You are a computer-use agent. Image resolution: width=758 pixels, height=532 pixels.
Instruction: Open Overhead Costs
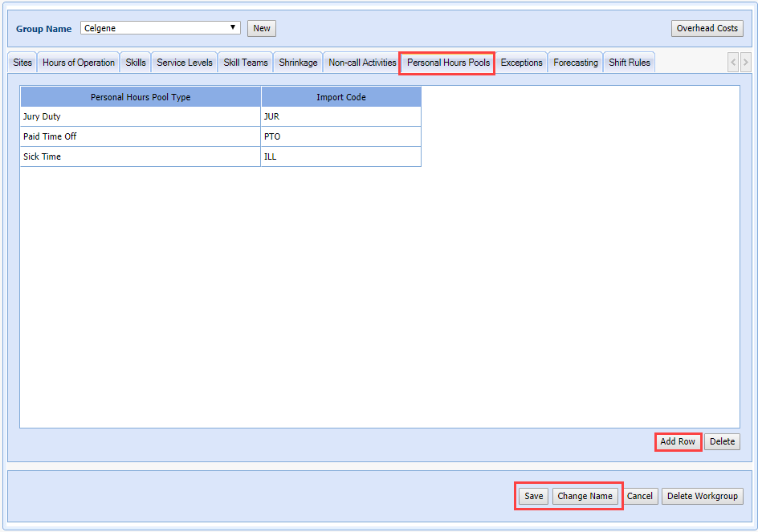click(707, 28)
